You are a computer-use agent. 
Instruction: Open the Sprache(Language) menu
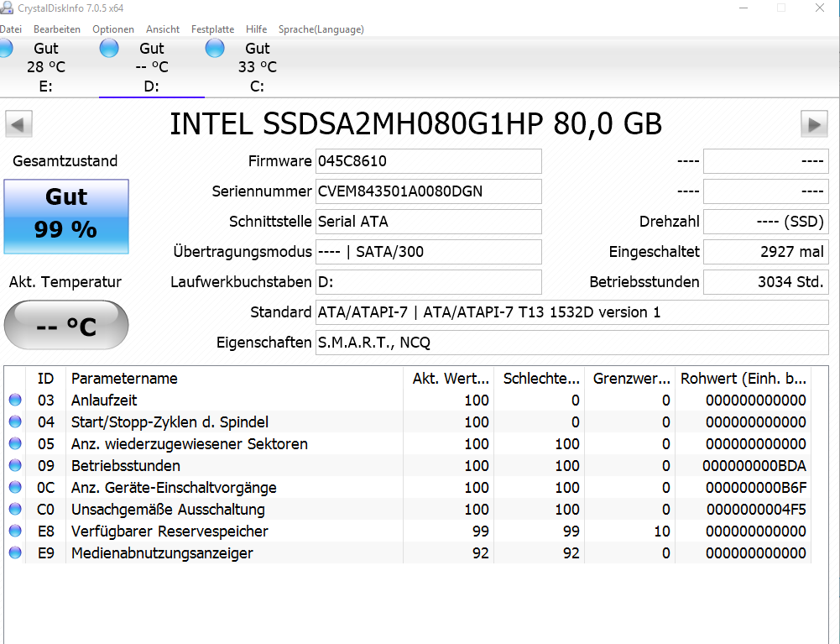[x=321, y=29]
